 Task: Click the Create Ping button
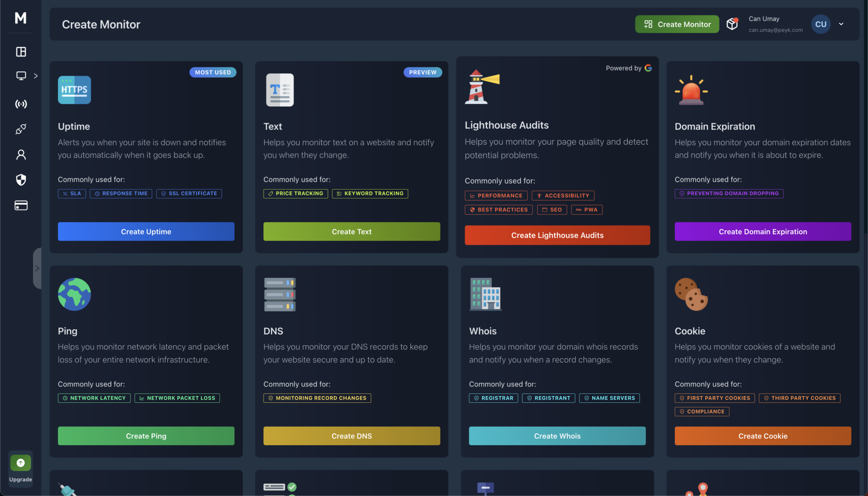click(x=146, y=436)
